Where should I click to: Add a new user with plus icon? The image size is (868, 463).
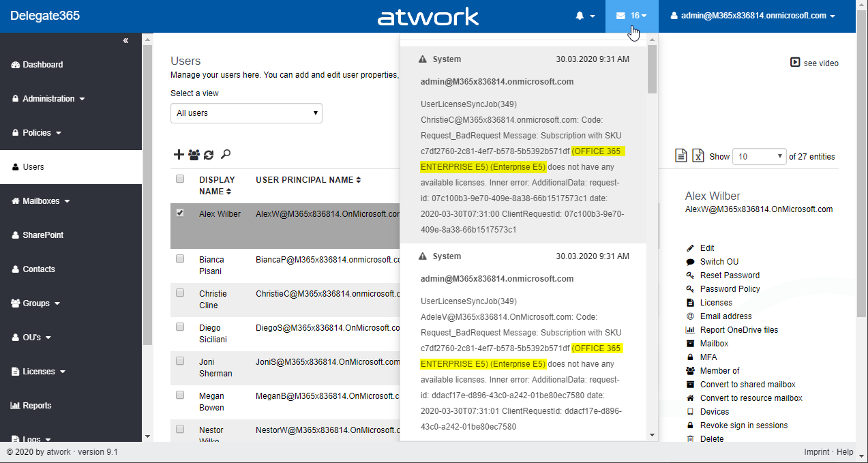coord(179,155)
